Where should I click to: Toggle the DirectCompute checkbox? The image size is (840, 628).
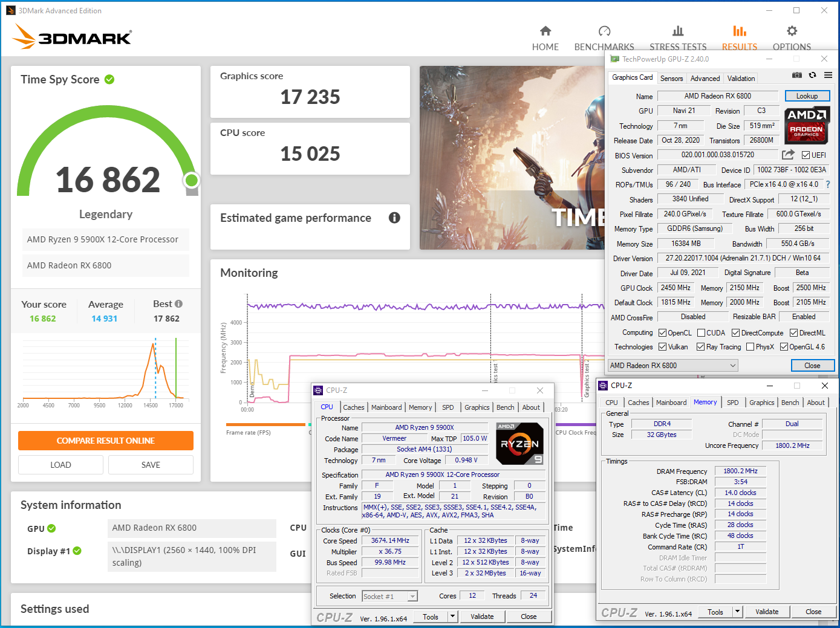click(x=735, y=333)
